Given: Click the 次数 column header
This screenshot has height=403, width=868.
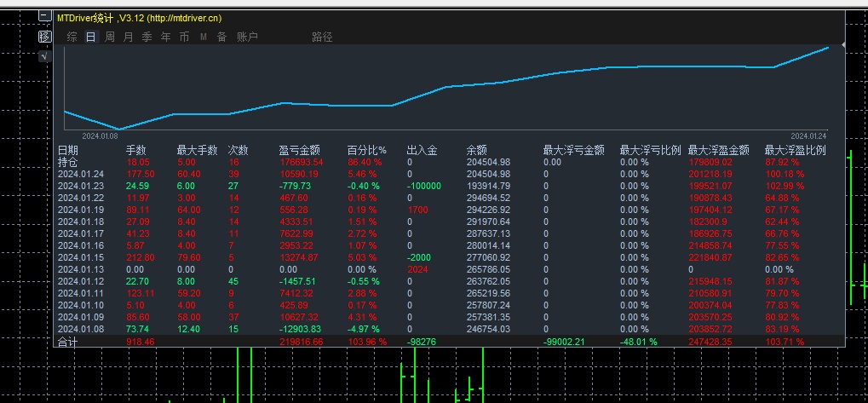Looking at the screenshot, I should 238,151.
